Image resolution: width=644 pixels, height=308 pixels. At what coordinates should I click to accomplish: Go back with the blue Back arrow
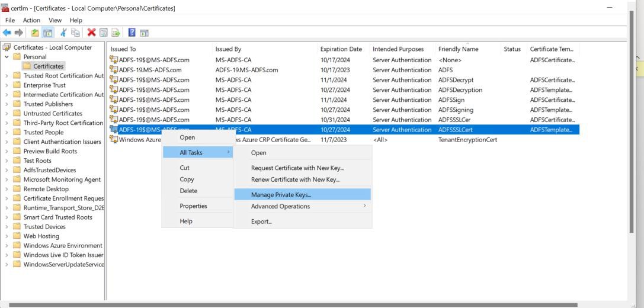[7, 33]
